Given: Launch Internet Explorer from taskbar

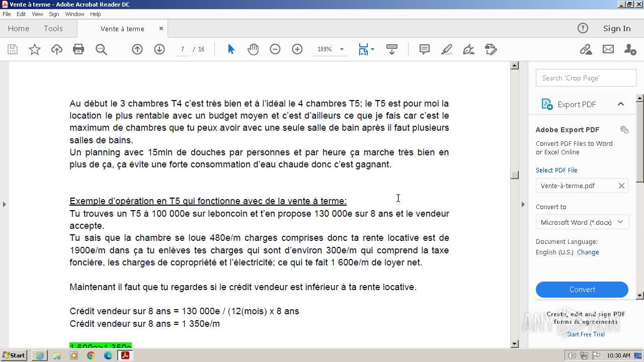Looking at the screenshot, I should click(x=40, y=355).
